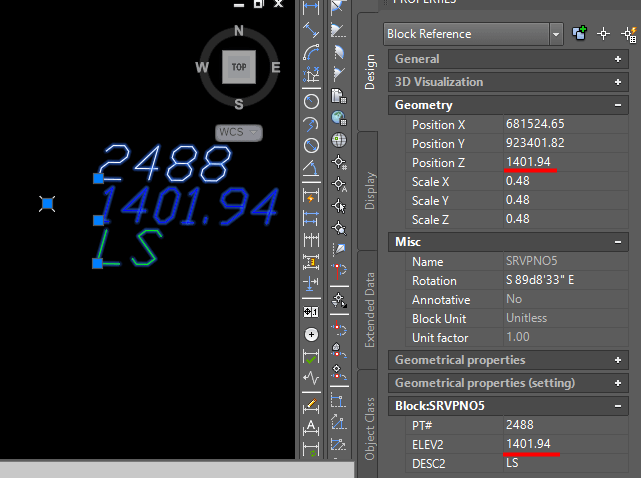This screenshot has width=641, height=478.
Task: Select the Aligned dimension tool
Action: (x=311, y=30)
